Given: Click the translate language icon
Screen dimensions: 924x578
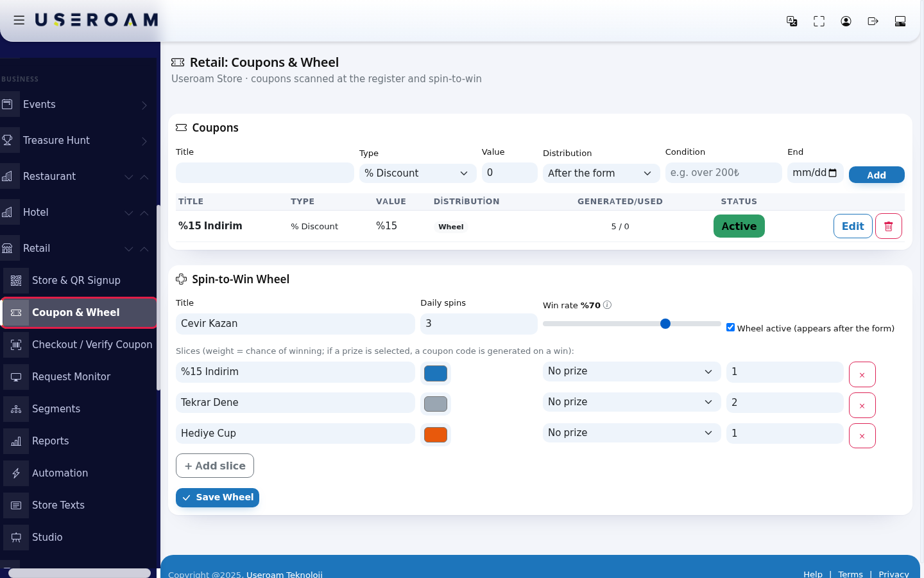Looking at the screenshot, I should [x=792, y=21].
